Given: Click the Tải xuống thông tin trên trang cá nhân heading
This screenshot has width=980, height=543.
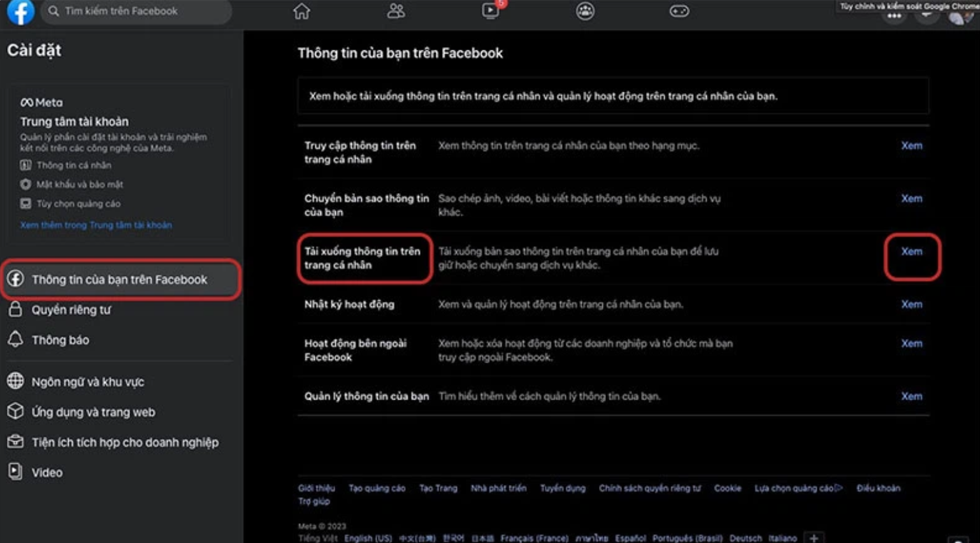Looking at the screenshot, I should click(x=362, y=258).
